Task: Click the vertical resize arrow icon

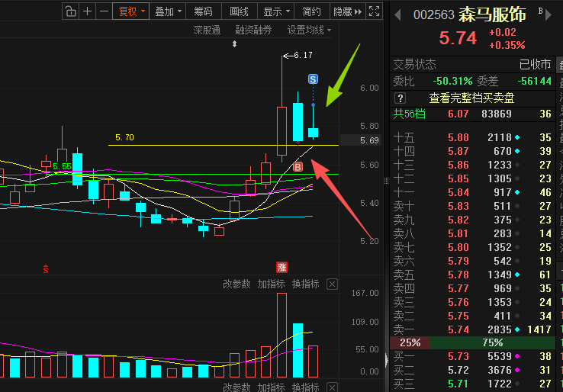Action: point(234,44)
